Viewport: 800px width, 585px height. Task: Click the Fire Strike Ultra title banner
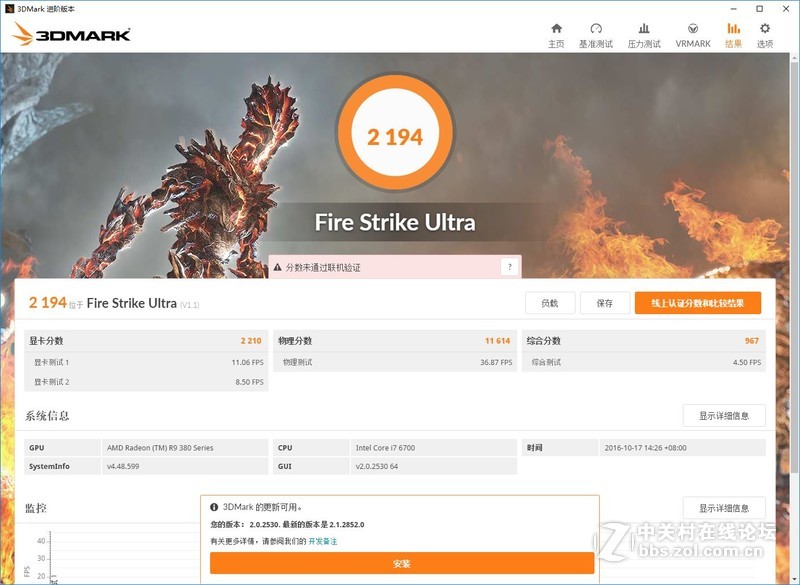395,222
